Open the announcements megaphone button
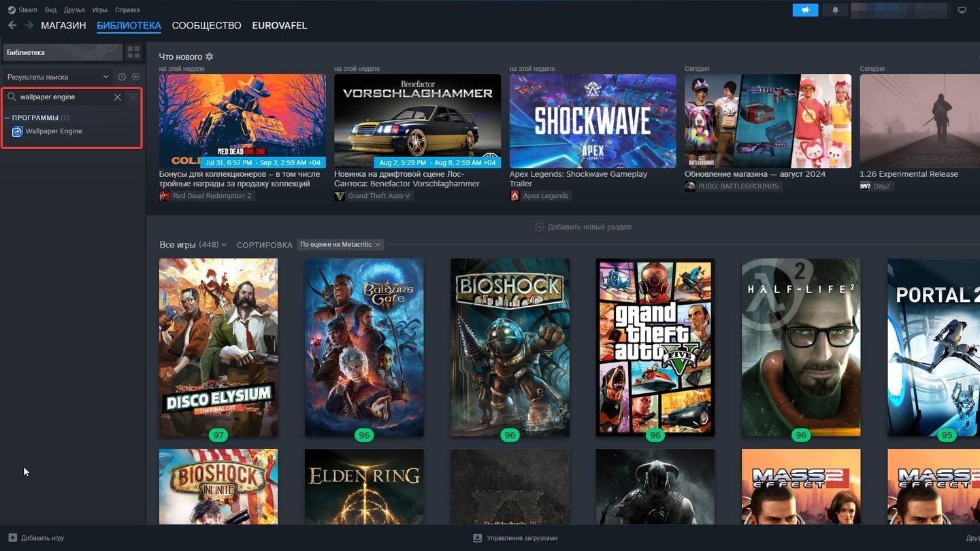 click(806, 10)
